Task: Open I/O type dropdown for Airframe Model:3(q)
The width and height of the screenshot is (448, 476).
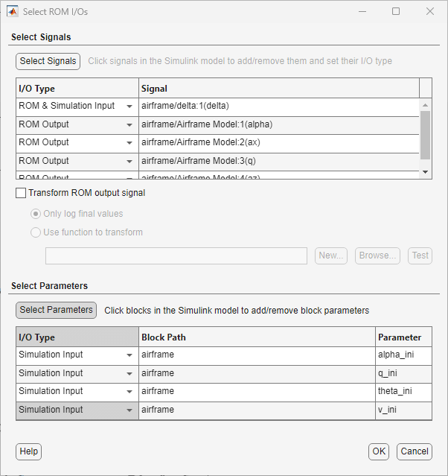Action: pyautogui.click(x=129, y=161)
